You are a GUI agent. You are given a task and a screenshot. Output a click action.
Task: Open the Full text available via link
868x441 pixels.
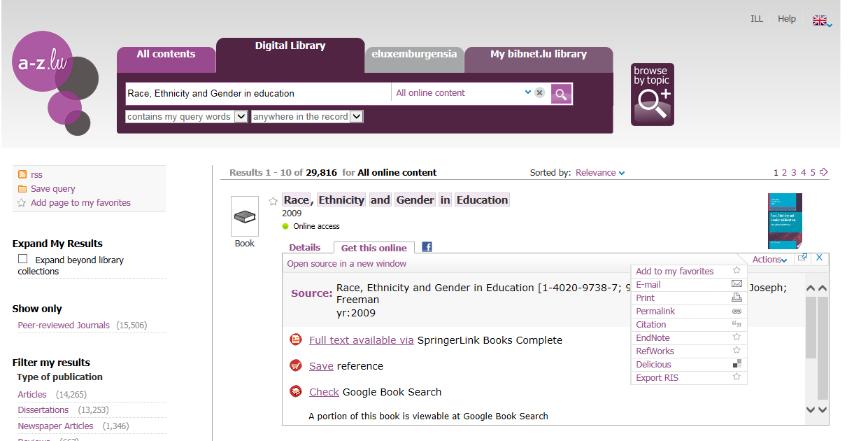point(361,340)
